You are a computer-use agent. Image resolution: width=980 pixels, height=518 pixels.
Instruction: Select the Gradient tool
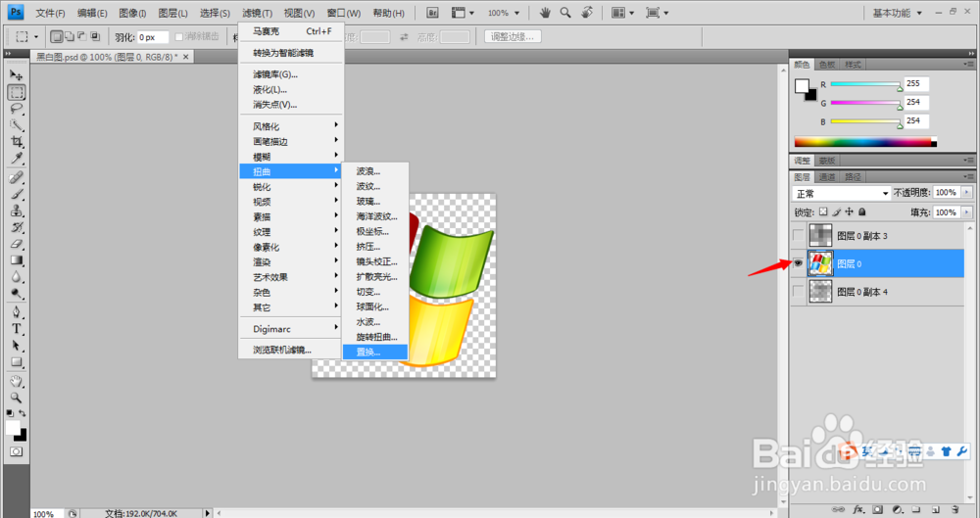(17, 259)
